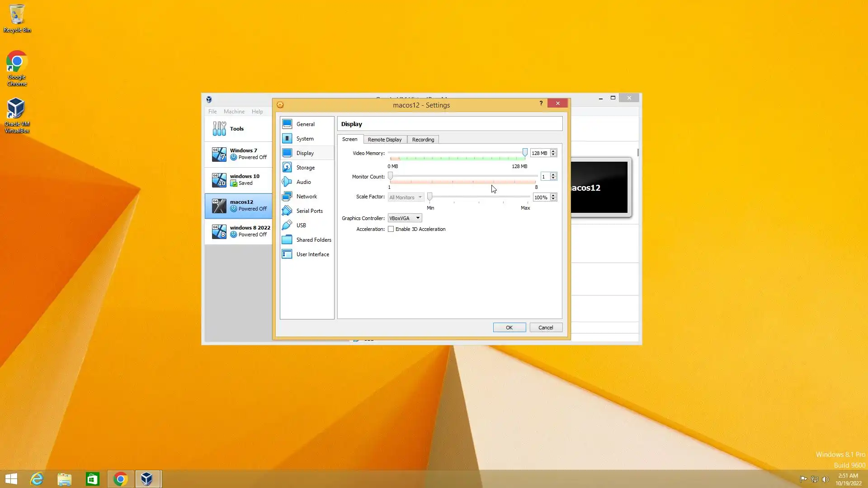Select the Shared Folders icon
This screenshot has height=488, width=868.
pyautogui.click(x=287, y=239)
